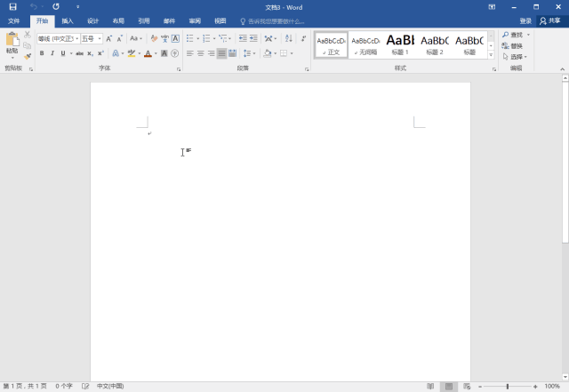Open the File (文件) tab
Viewport: 569px width, 392px height.
point(14,21)
